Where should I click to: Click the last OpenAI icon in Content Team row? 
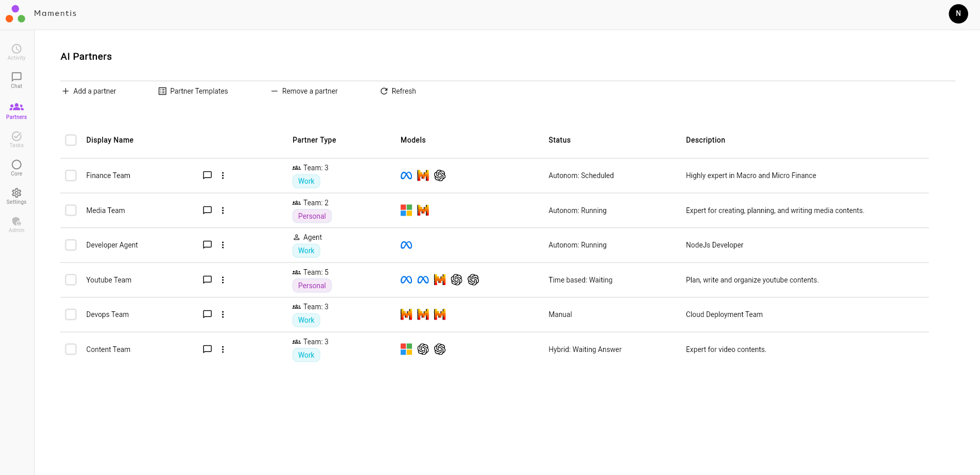pyautogui.click(x=440, y=349)
